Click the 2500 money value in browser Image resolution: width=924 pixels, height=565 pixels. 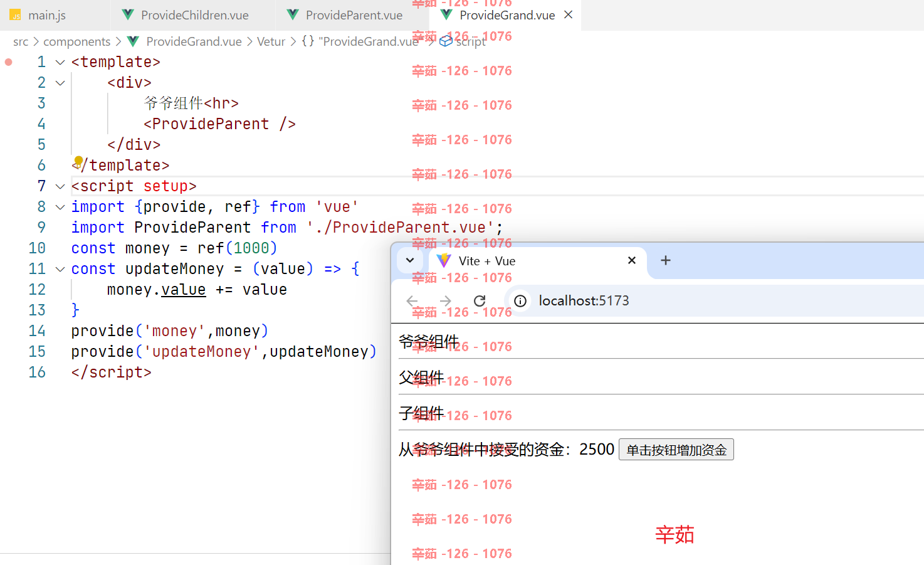click(597, 449)
